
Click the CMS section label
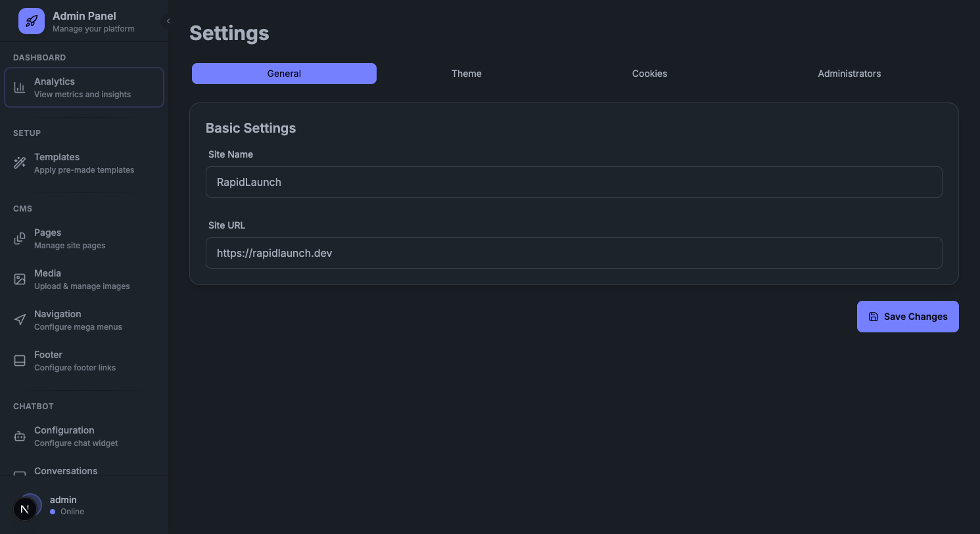22,209
